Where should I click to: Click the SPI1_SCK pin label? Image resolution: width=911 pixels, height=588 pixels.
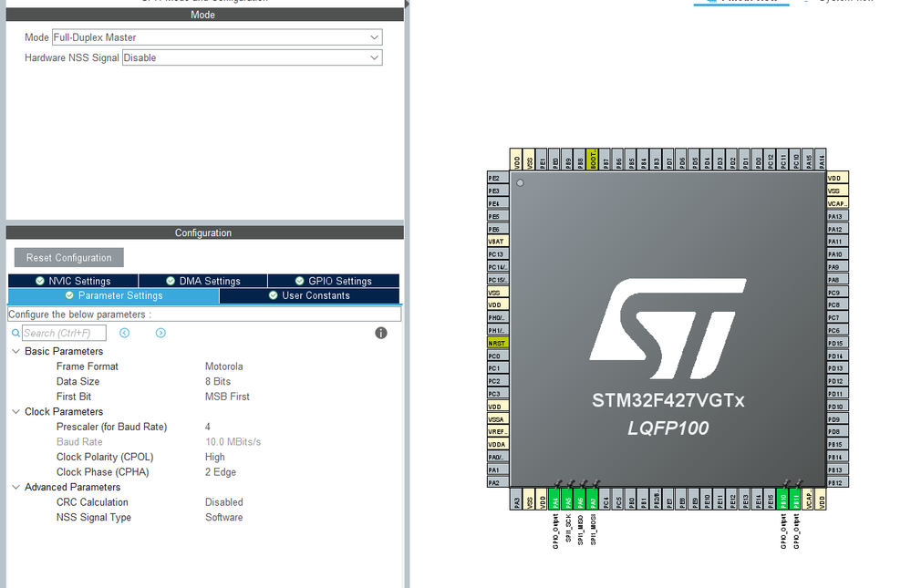[x=568, y=528]
